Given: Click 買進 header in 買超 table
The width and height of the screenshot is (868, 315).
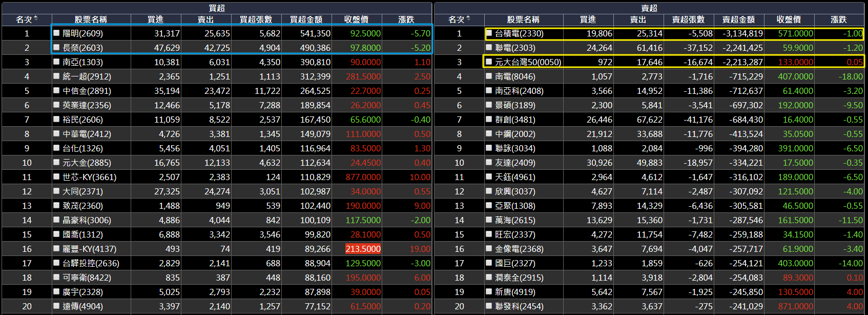Looking at the screenshot, I should pyautogui.click(x=156, y=19).
